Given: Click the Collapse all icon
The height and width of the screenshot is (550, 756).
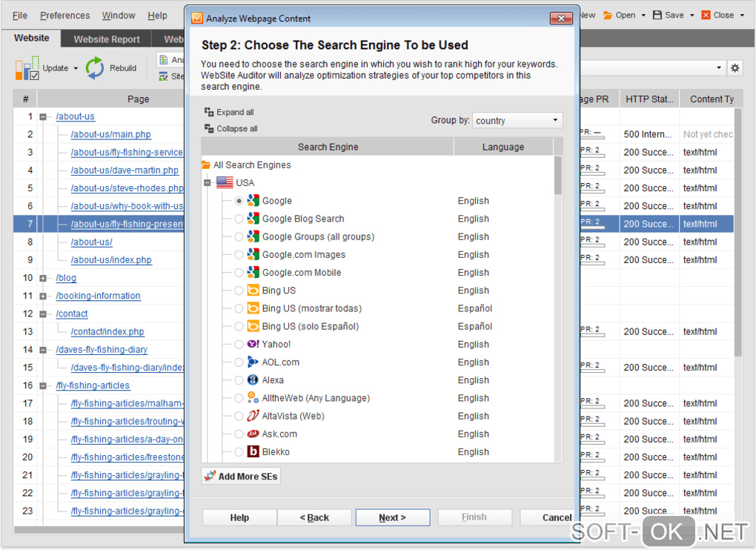Looking at the screenshot, I should pyautogui.click(x=209, y=128).
